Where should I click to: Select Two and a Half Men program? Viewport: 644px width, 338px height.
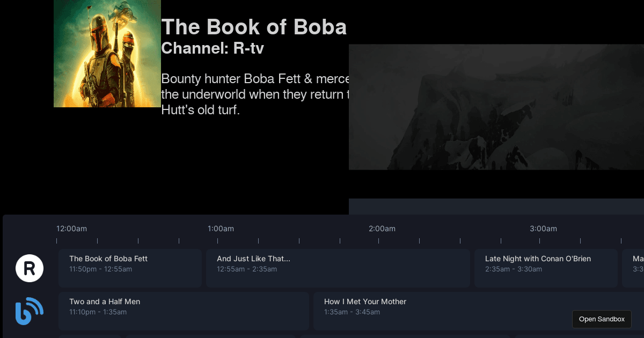(x=184, y=311)
